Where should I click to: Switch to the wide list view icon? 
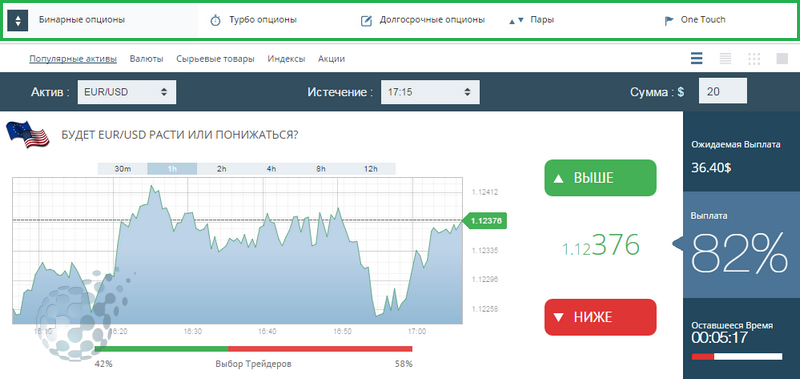point(697,58)
